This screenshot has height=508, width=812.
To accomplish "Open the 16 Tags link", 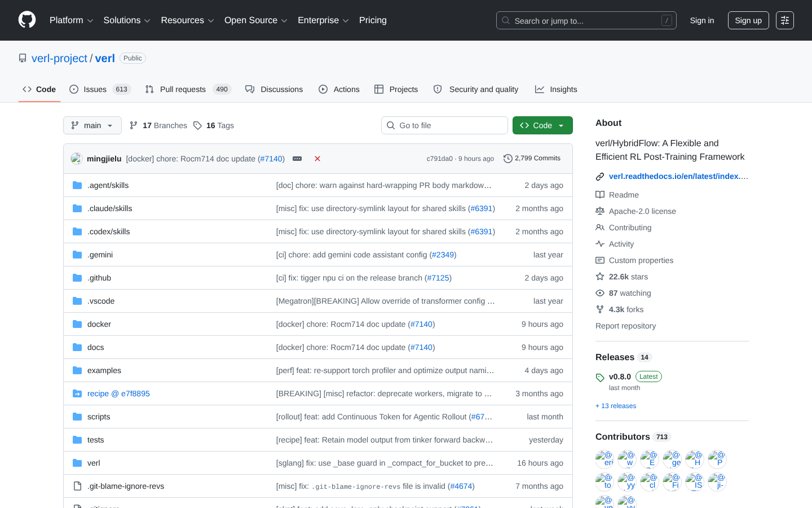I will (x=214, y=125).
